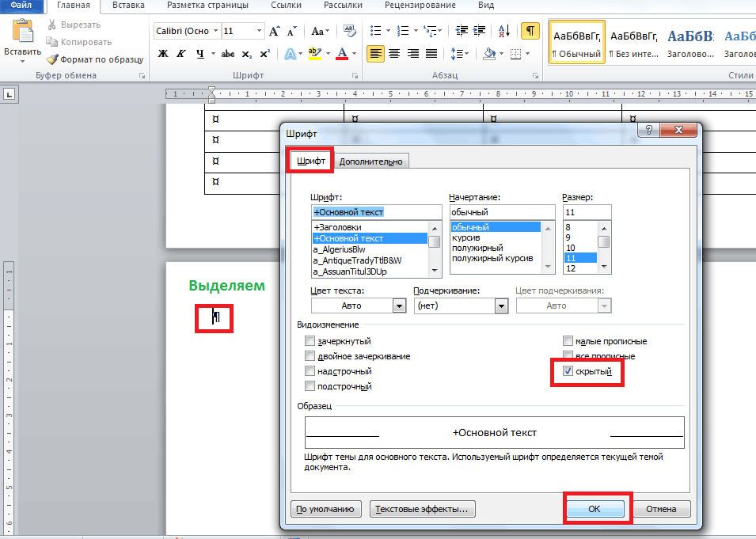Select полужирный курсив in the style list
This screenshot has height=539, width=756.
click(x=492, y=258)
